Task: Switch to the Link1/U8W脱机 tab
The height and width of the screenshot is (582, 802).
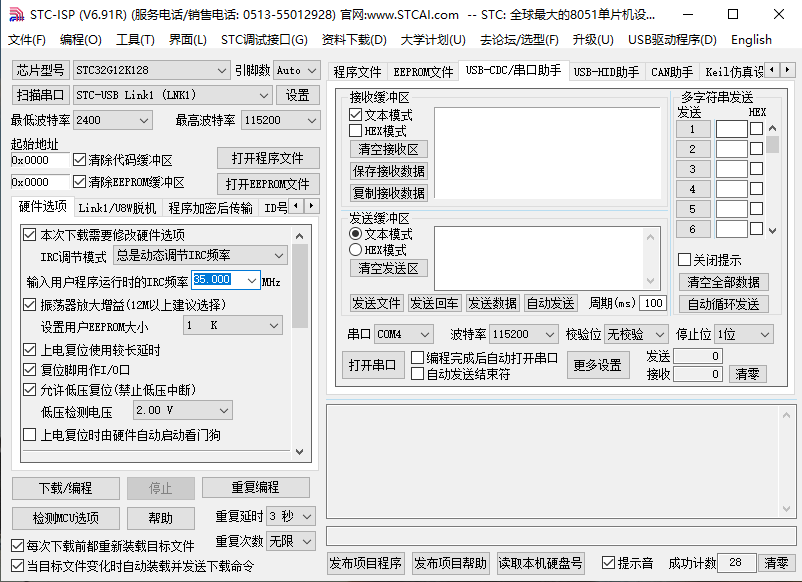Action: tap(117, 208)
